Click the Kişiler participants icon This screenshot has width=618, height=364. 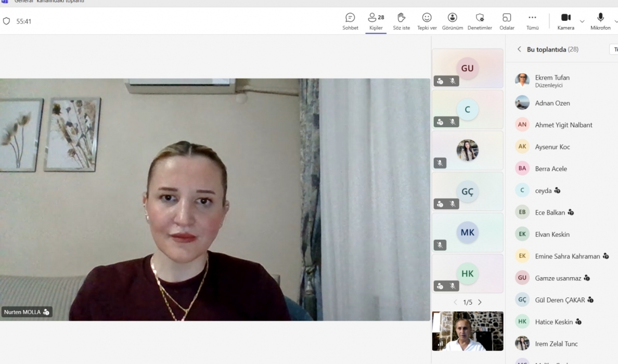pyautogui.click(x=376, y=21)
